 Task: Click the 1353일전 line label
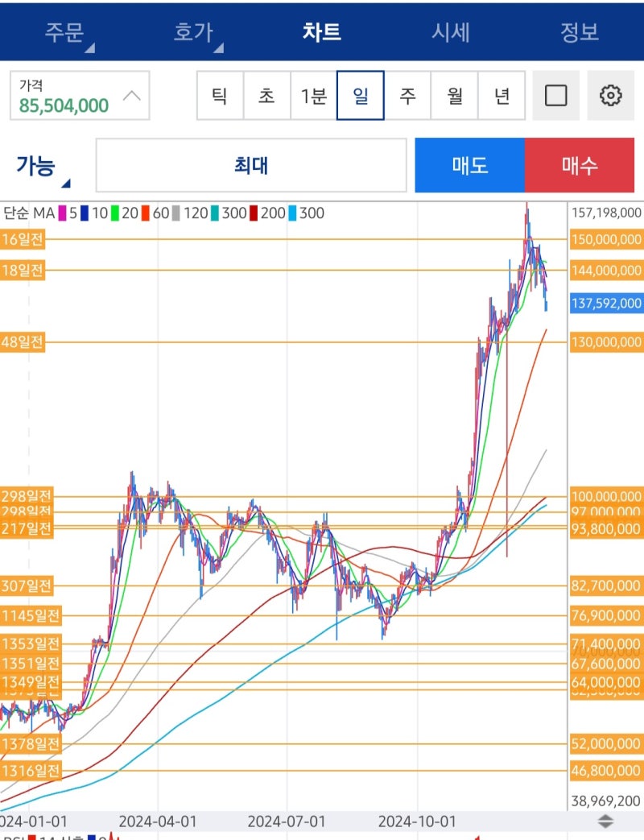pos(31,644)
